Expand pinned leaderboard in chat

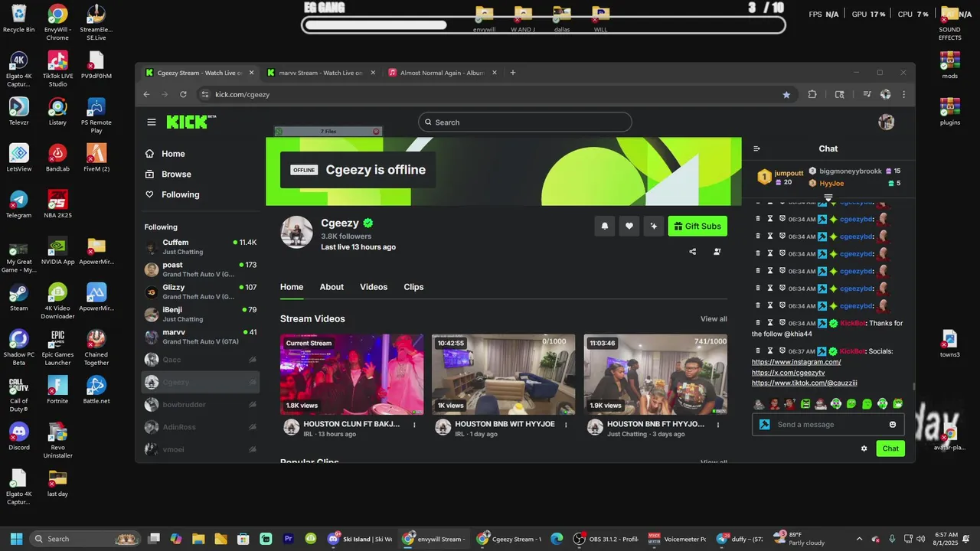click(828, 198)
